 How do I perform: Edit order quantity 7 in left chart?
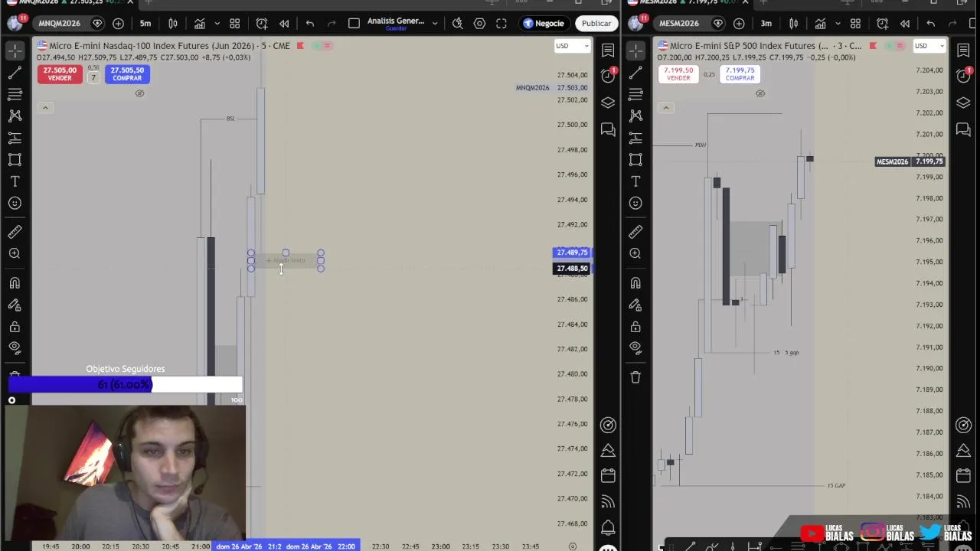point(93,77)
